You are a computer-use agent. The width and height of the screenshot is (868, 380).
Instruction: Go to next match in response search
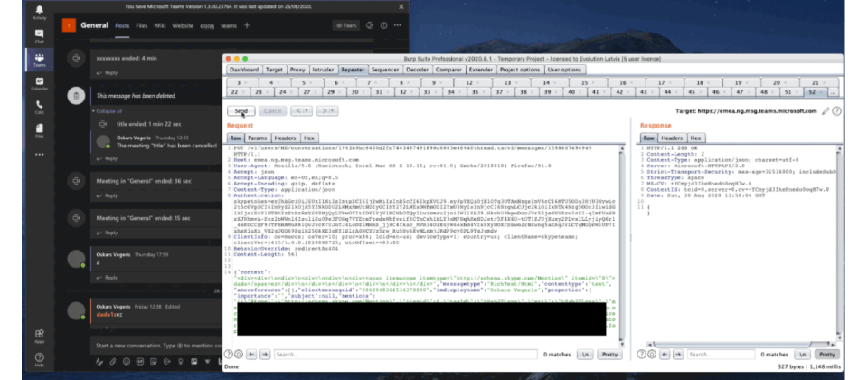pyautogui.click(x=678, y=354)
